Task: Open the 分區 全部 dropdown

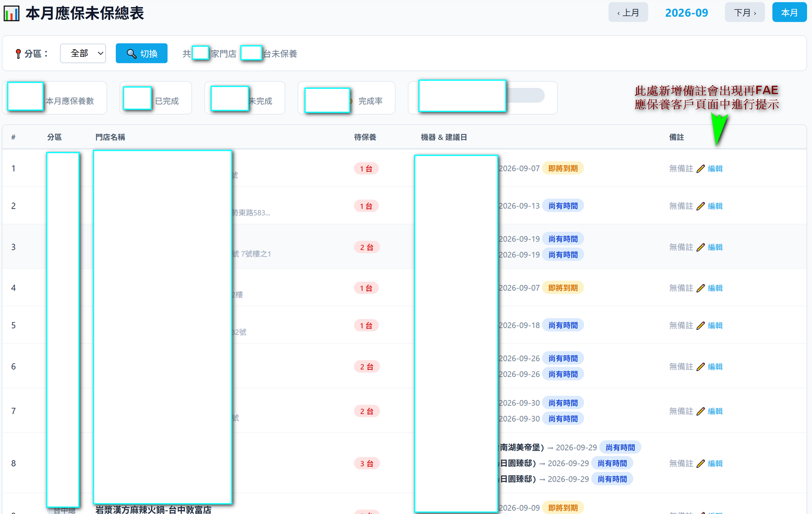Action: point(83,53)
